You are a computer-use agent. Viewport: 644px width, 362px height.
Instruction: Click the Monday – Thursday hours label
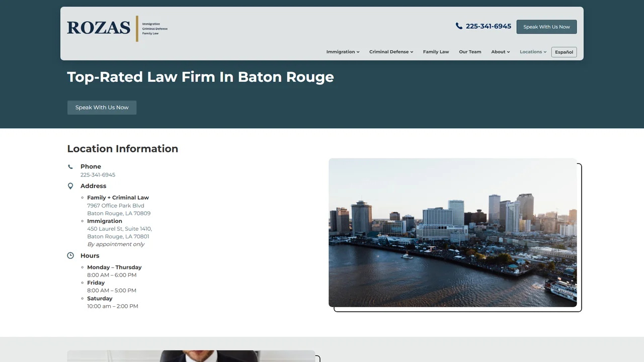[114, 267]
